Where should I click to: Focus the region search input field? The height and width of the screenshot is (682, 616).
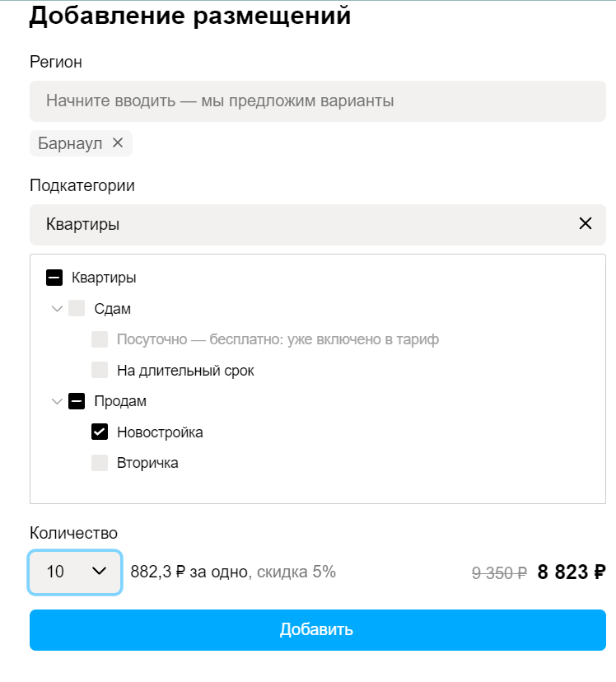pyautogui.click(x=318, y=101)
